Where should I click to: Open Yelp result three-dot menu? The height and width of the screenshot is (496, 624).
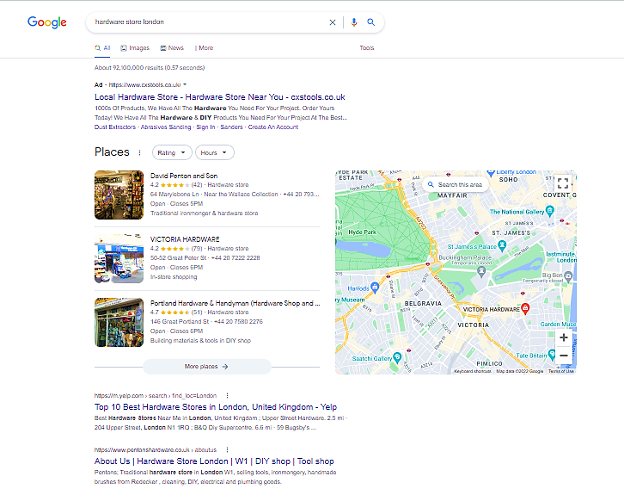coord(227,396)
